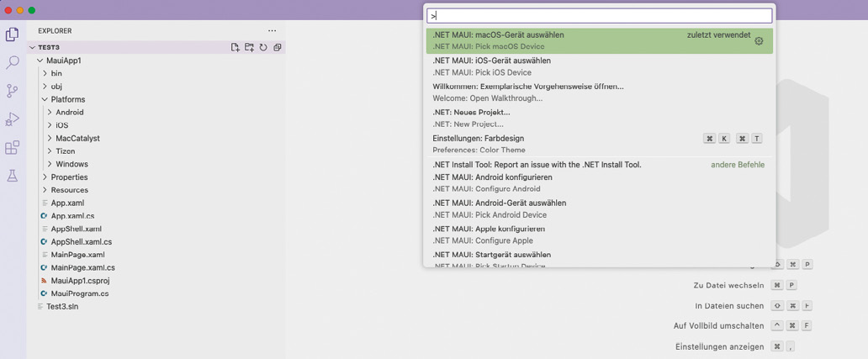
Task: Open the Run and Debug view
Action: pyautogui.click(x=12, y=119)
